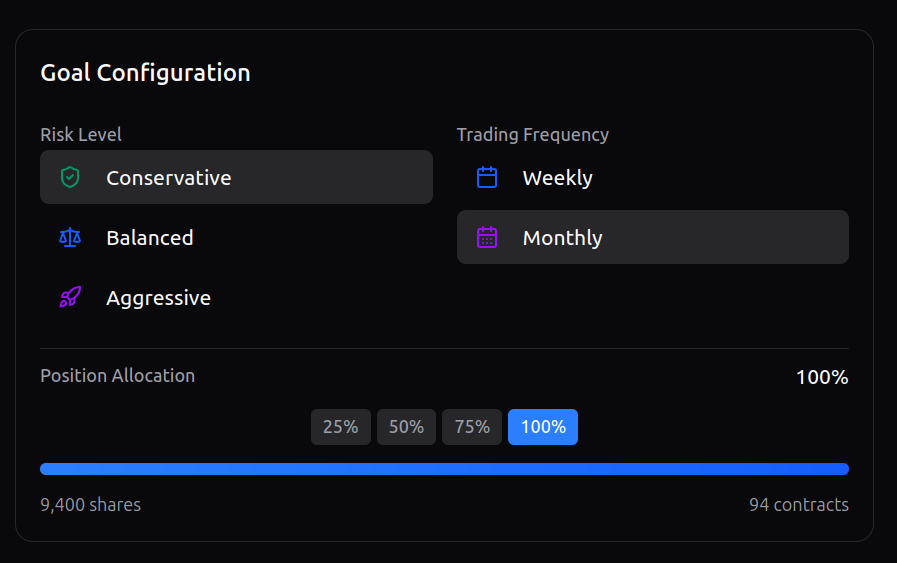Click the Position Allocation label

tap(118, 376)
